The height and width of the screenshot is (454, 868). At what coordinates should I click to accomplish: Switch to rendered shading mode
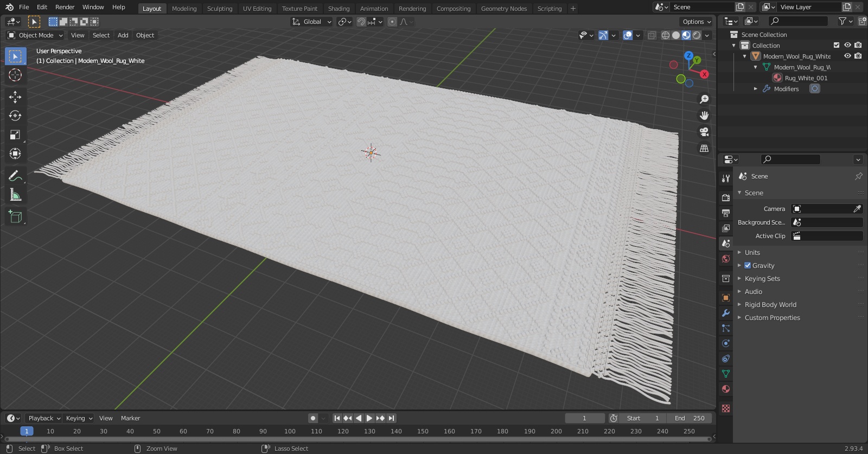697,35
